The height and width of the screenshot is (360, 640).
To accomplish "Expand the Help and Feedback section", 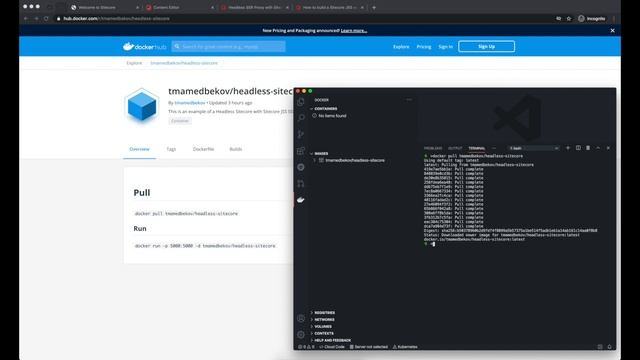I will click(332, 340).
